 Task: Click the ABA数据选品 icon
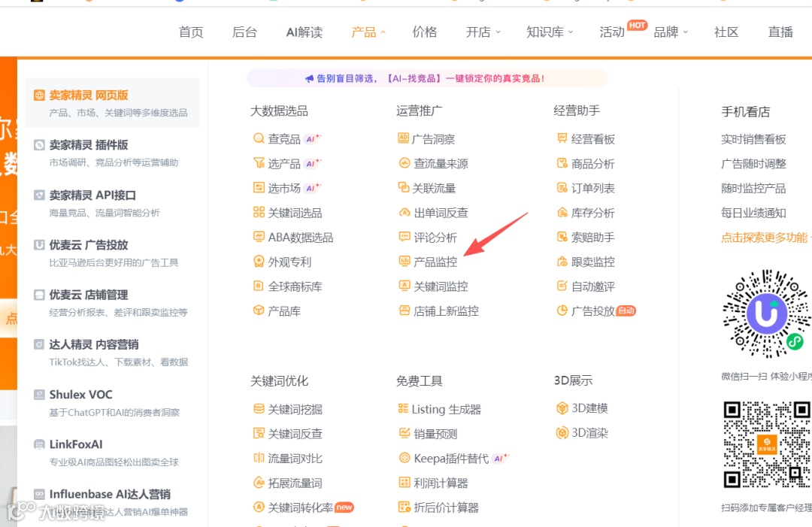259,237
